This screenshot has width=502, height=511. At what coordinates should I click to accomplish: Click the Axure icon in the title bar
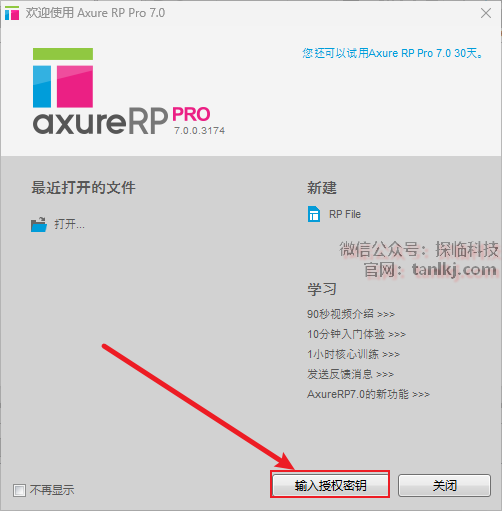tap(12, 13)
